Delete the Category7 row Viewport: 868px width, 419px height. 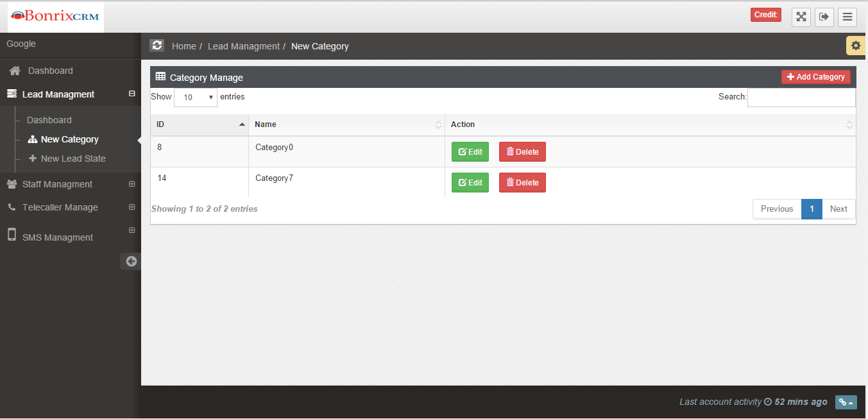[522, 183]
